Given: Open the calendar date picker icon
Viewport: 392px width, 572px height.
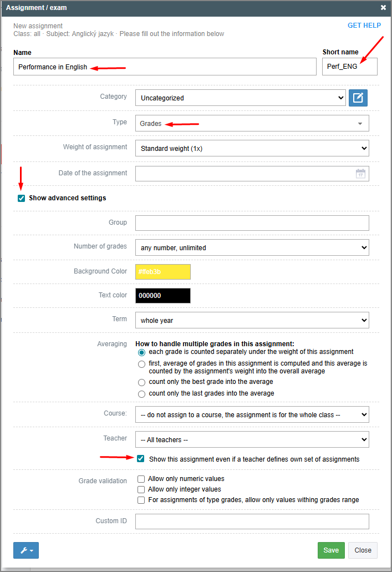Looking at the screenshot, I should [x=360, y=173].
